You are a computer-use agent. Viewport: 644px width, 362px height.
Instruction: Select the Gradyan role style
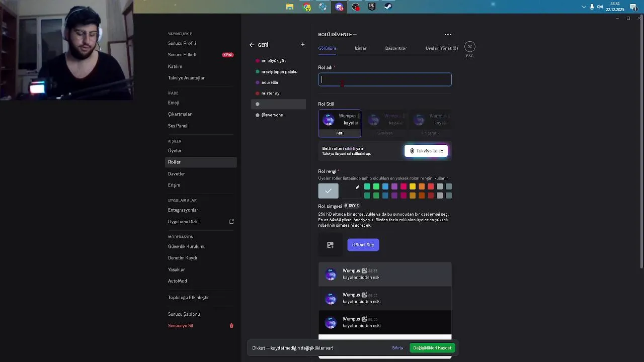(385, 123)
